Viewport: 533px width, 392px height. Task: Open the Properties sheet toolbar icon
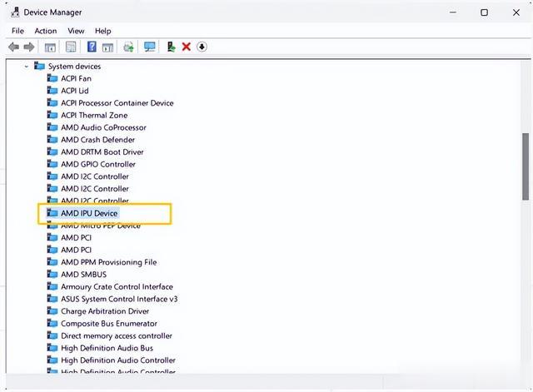[x=71, y=47]
